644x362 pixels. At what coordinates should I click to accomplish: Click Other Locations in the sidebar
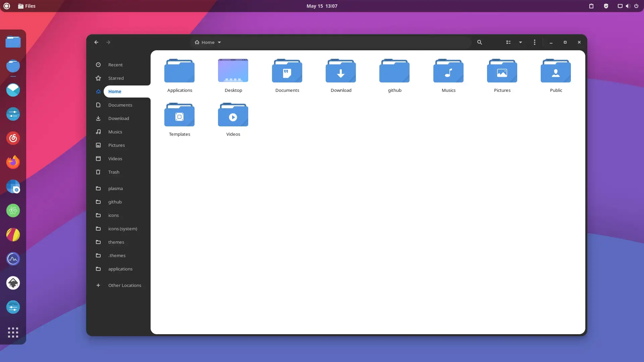point(124,285)
